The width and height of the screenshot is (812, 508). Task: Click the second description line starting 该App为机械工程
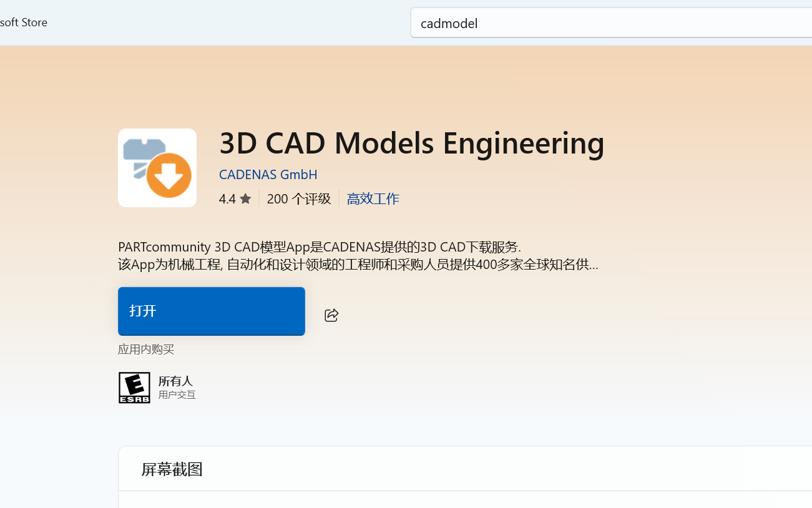(358, 265)
